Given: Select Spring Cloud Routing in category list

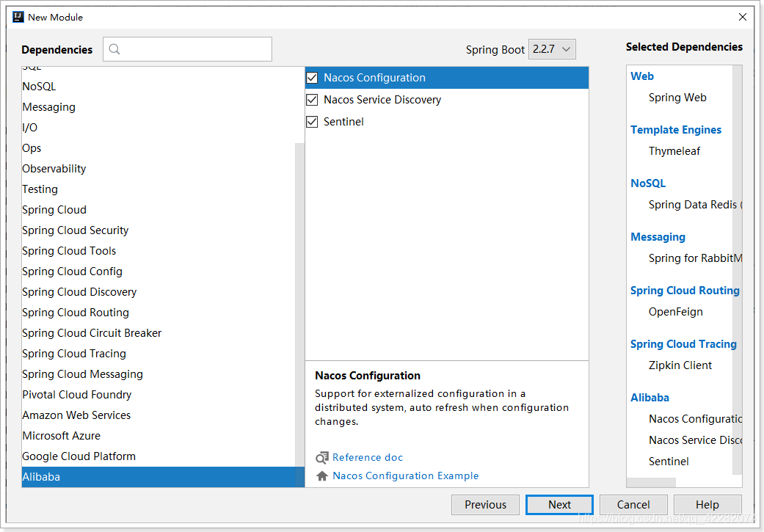Looking at the screenshot, I should coord(159,313).
